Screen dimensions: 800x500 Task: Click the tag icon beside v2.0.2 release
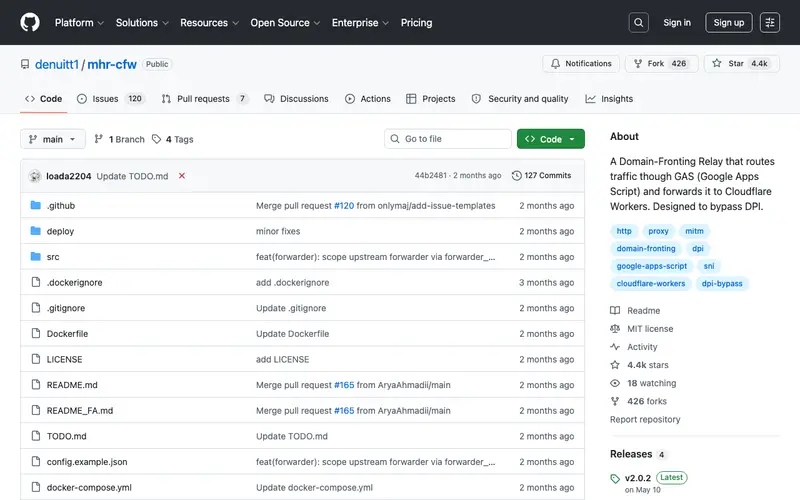coord(615,479)
